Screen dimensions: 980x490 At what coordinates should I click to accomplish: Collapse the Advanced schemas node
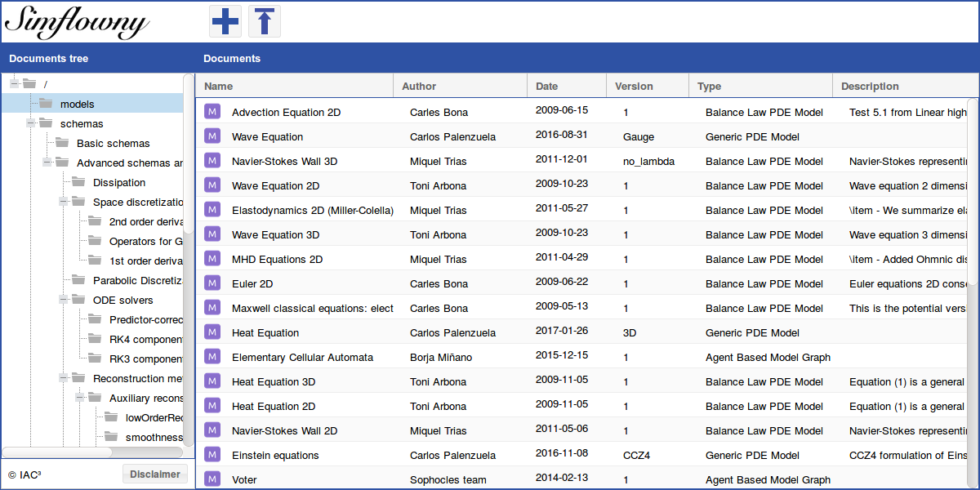click(47, 163)
